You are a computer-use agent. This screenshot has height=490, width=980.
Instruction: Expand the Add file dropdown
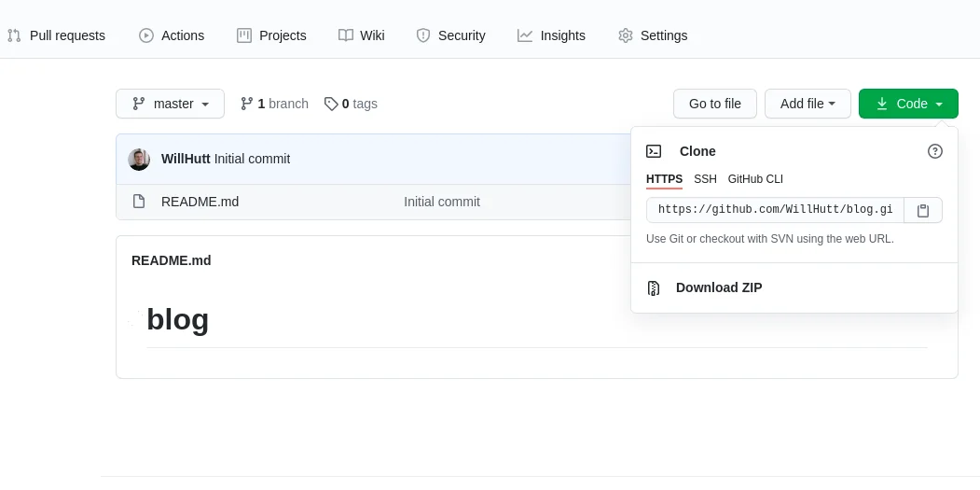coord(808,104)
